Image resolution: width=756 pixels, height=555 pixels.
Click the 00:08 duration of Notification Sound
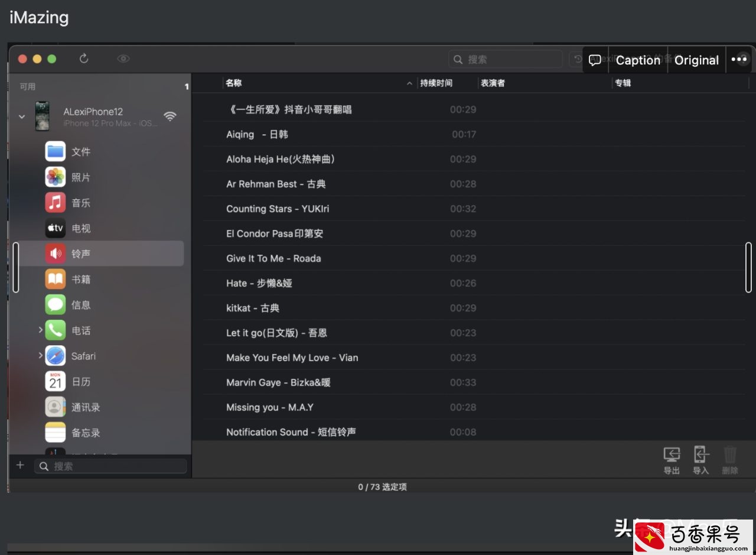pos(463,432)
